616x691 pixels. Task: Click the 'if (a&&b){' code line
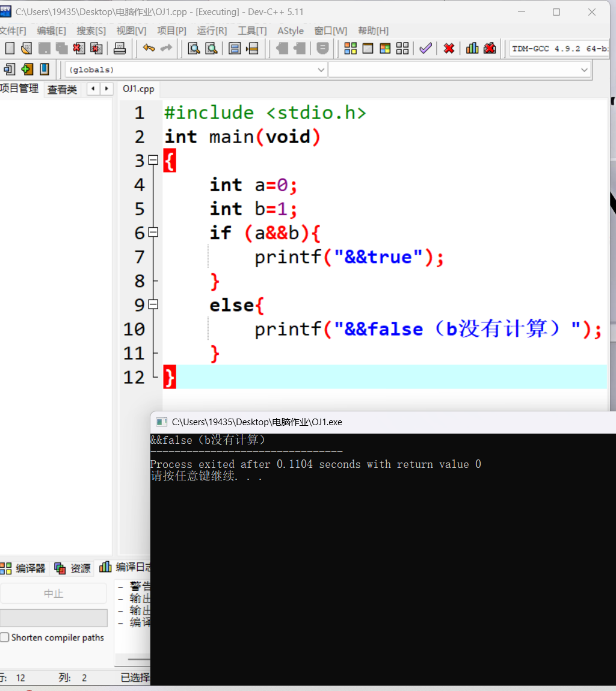tap(265, 233)
